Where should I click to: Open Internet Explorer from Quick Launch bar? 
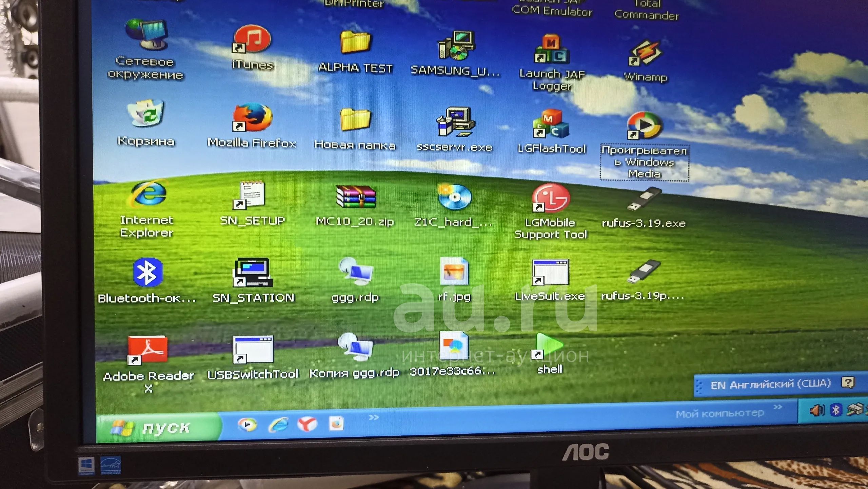278,424
